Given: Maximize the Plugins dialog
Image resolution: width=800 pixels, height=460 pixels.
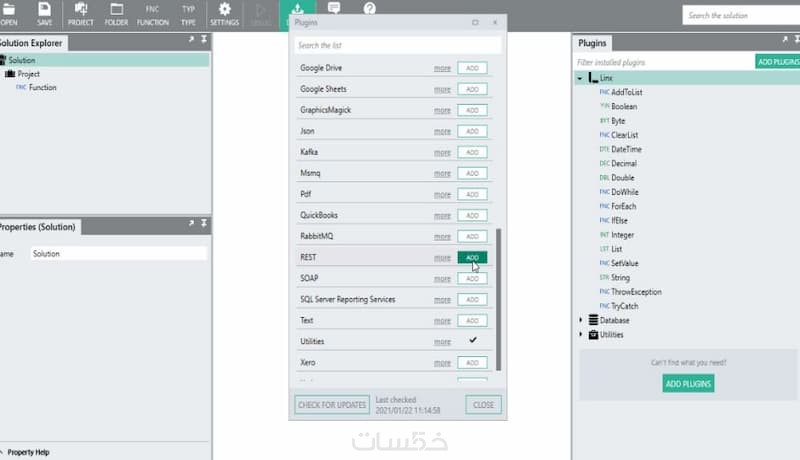Looking at the screenshot, I should tap(475, 22).
